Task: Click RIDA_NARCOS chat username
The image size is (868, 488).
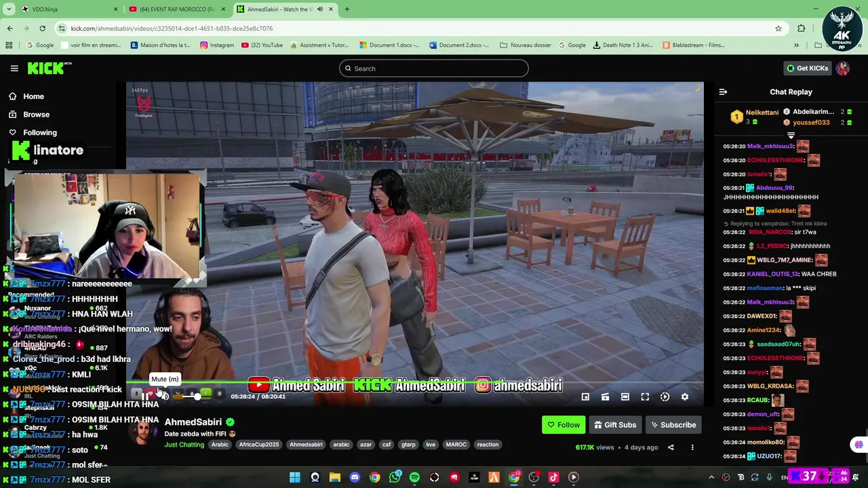Action: tap(770, 232)
